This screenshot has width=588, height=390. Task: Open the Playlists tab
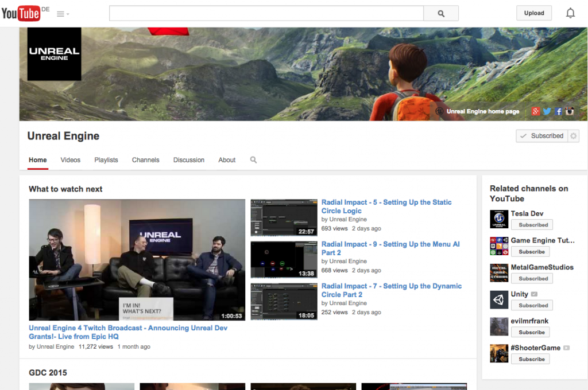coord(106,160)
